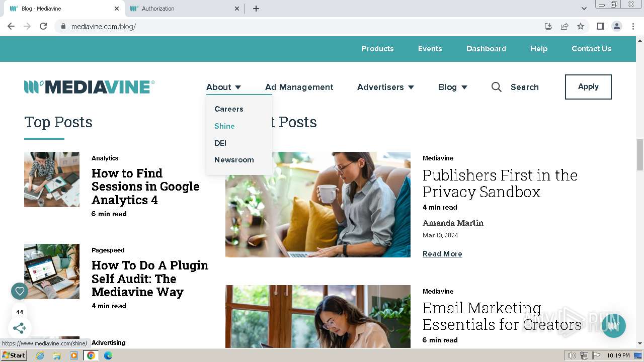Open Email Marketing Essentials post title
The width and height of the screenshot is (644, 362).
point(502,316)
